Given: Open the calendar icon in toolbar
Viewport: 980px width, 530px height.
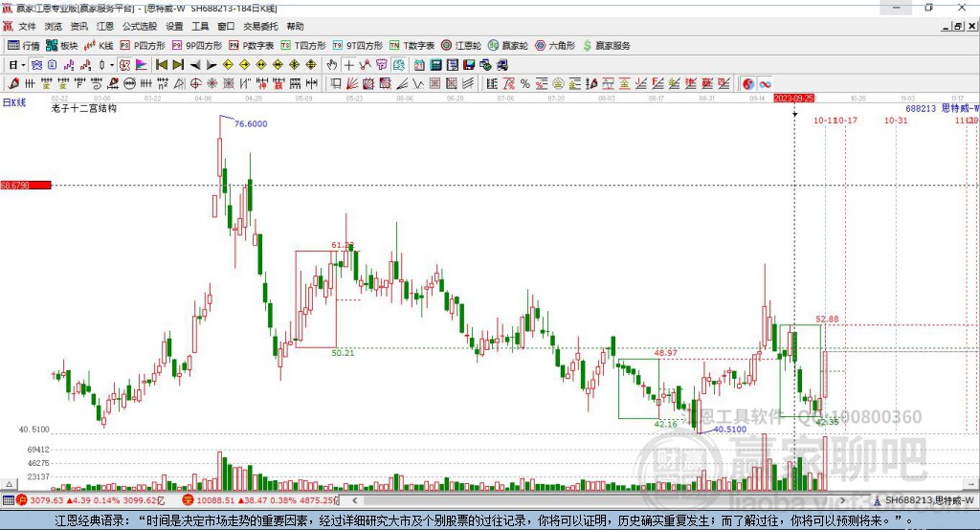Looking at the screenshot, I should tap(419, 64).
